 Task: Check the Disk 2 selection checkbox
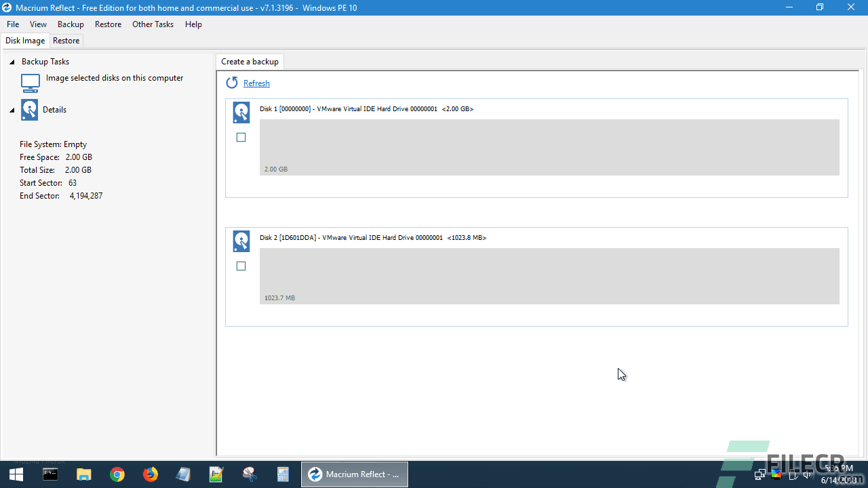click(241, 266)
